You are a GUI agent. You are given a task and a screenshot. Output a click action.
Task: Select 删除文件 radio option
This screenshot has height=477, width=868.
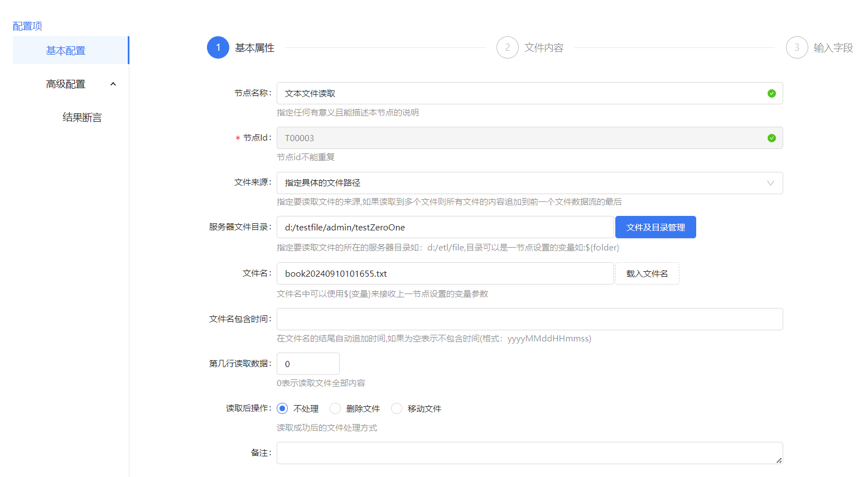(335, 408)
